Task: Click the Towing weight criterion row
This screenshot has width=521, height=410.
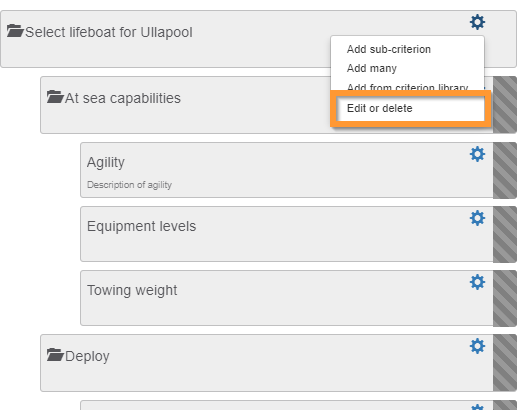Action: pos(287,298)
